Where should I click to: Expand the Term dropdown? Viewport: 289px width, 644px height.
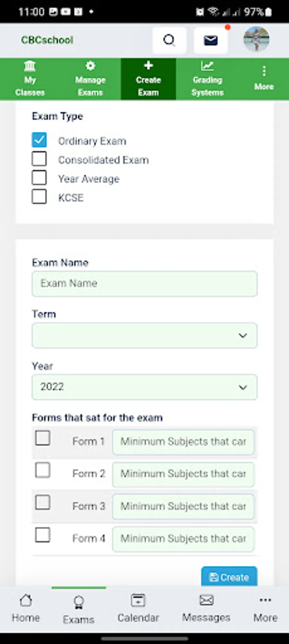click(144, 335)
